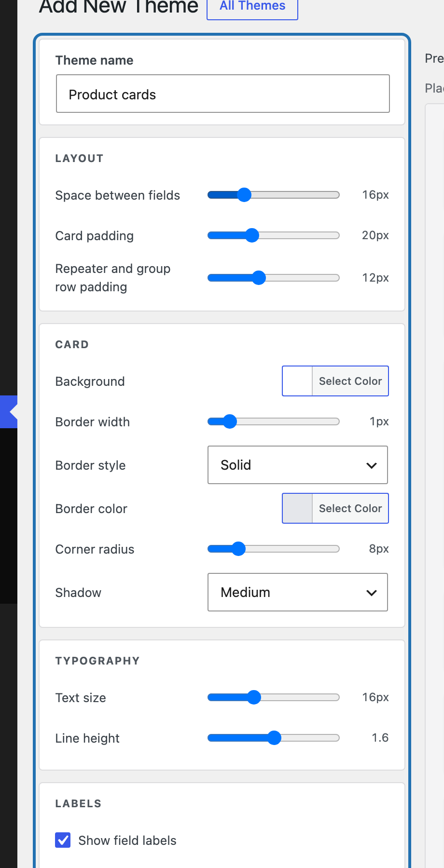Click the Background color swatch
Screen dimensions: 444x868
[297, 381]
